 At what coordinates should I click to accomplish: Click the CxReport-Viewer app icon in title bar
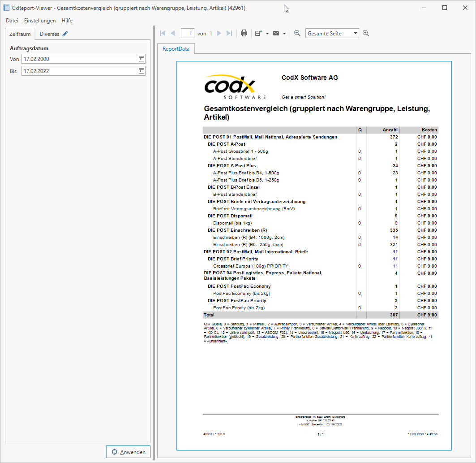click(x=6, y=8)
